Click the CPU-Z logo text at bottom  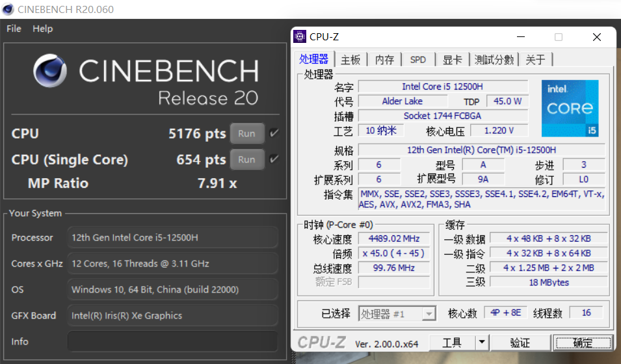(x=321, y=343)
